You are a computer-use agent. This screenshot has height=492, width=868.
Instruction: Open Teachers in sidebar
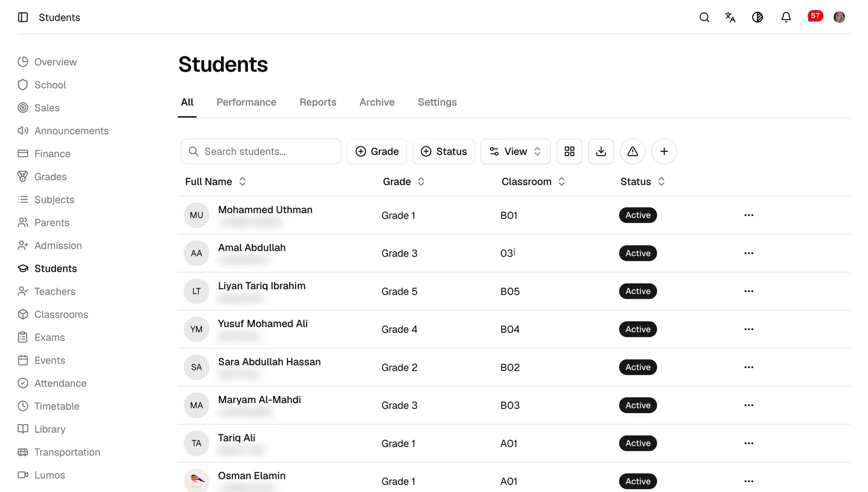point(47,291)
